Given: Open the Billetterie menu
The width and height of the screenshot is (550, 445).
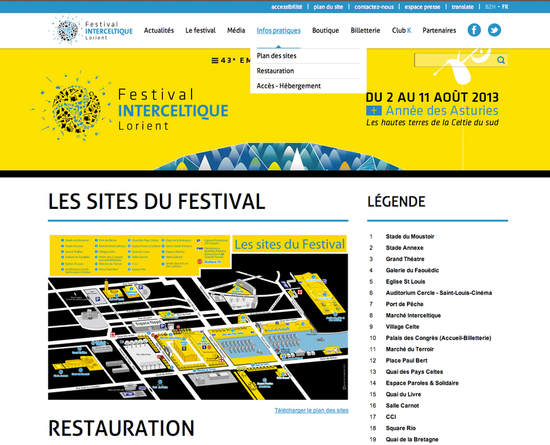Looking at the screenshot, I should [x=365, y=31].
